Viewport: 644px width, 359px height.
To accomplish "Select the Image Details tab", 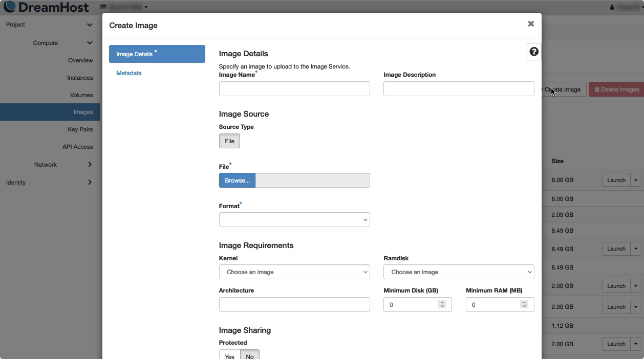I will [x=157, y=54].
